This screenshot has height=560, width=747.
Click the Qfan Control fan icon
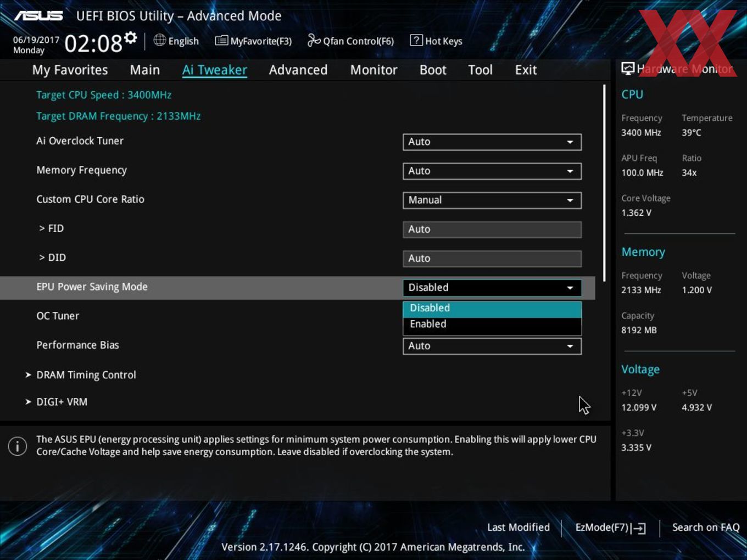point(314,40)
